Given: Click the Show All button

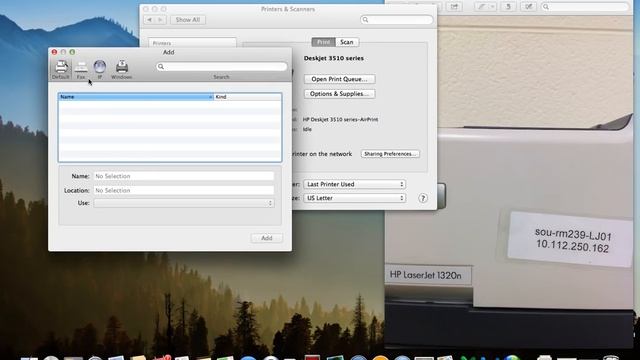Looking at the screenshot, I should [188, 20].
